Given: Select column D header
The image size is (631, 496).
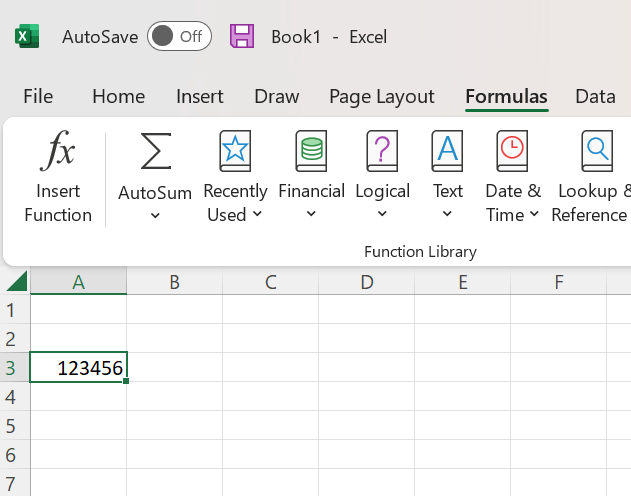Looking at the screenshot, I should [367, 282].
